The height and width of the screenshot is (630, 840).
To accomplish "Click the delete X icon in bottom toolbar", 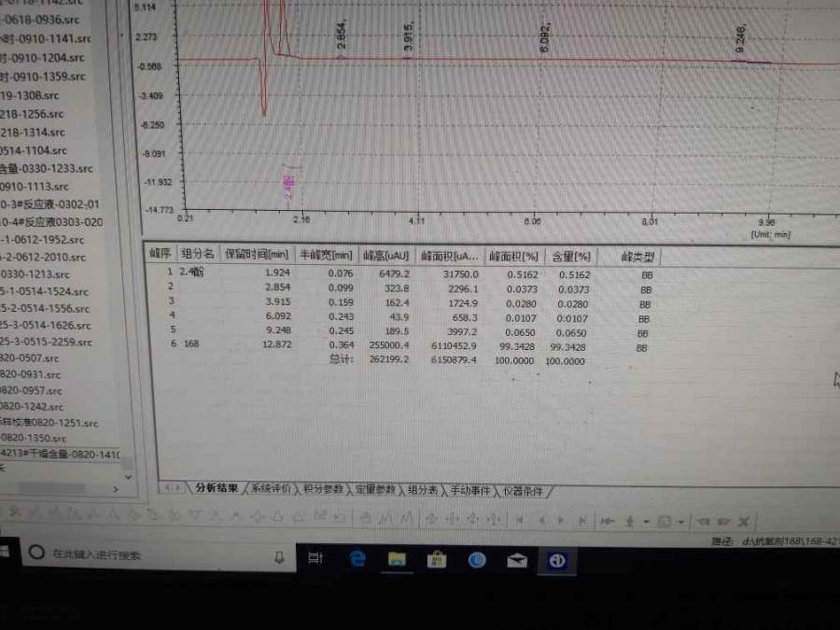I will (743, 521).
